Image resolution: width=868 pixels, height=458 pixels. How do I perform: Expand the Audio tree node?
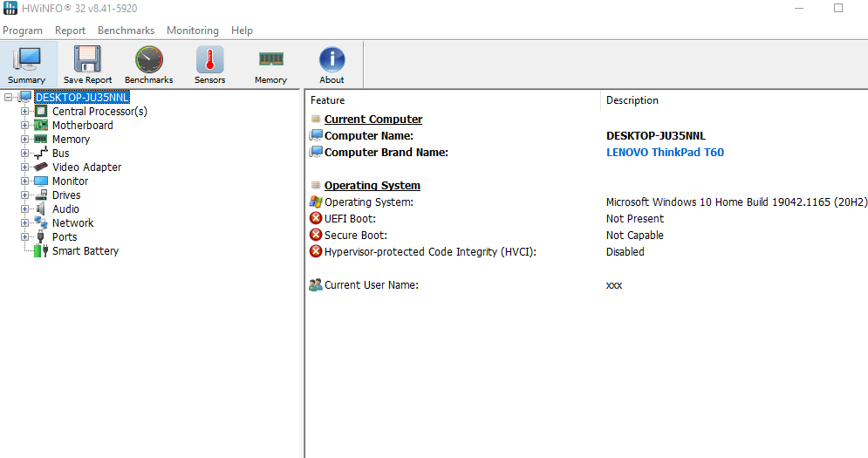24,208
